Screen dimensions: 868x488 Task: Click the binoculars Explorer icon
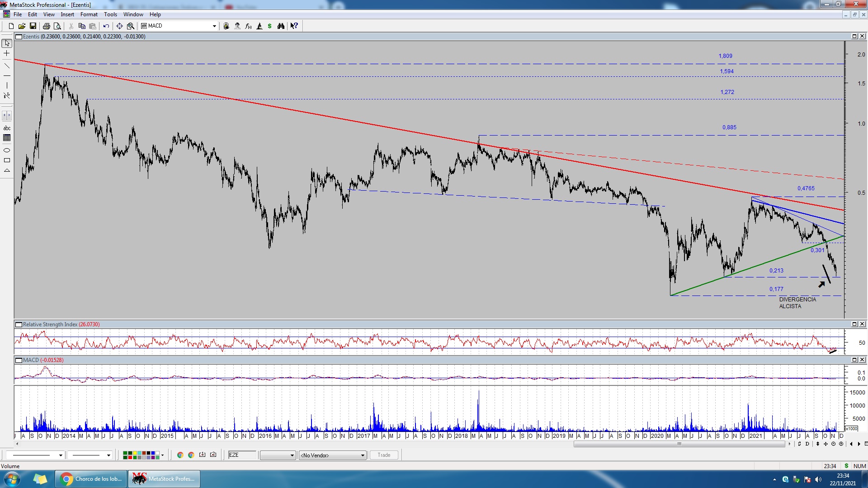point(281,26)
